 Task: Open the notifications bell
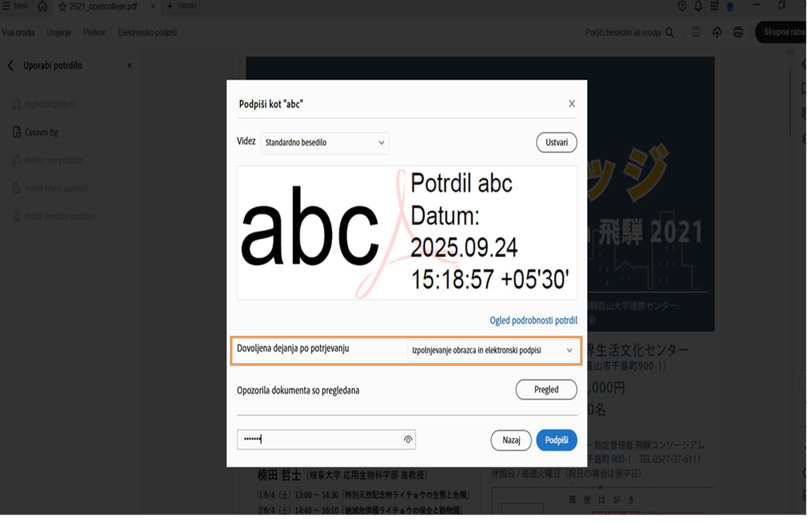pos(698,7)
